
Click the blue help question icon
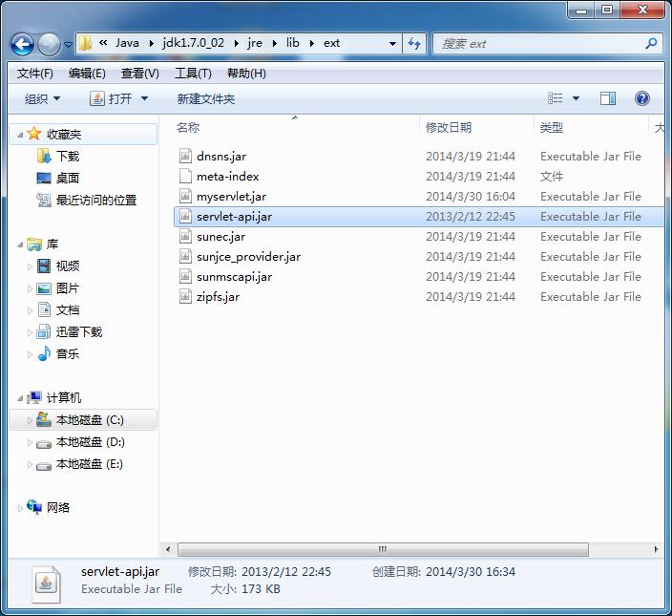click(642, 98)
